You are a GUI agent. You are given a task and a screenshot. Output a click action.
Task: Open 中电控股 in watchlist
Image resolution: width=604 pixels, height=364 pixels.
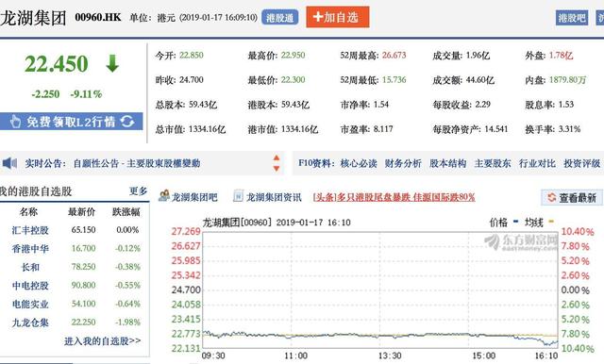point(30,286)
